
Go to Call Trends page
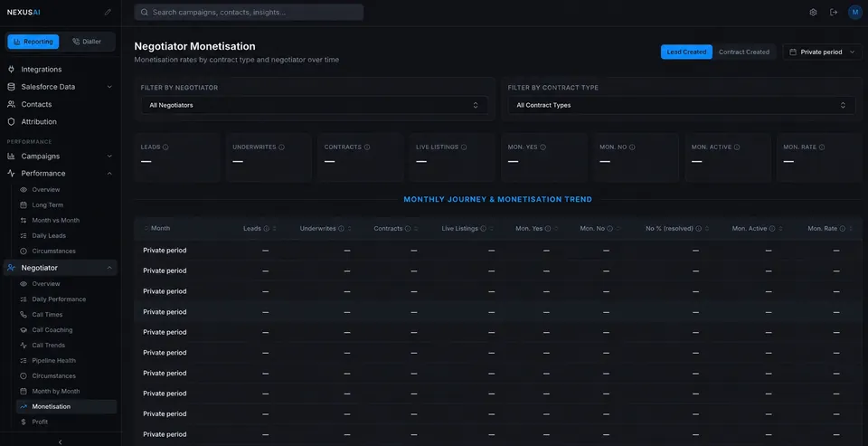pyautogui.click(x=48, y=346)
